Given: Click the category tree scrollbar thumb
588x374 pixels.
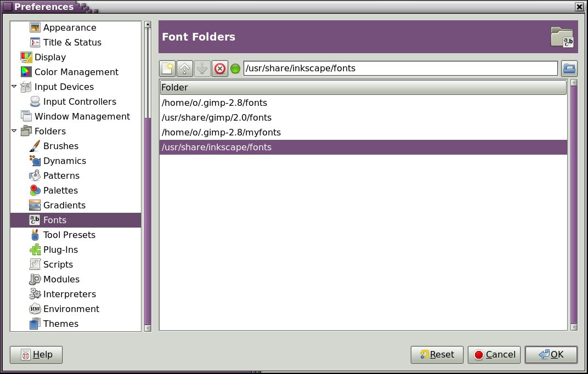Looking at the screenshot, I should [x=148, y=220].
